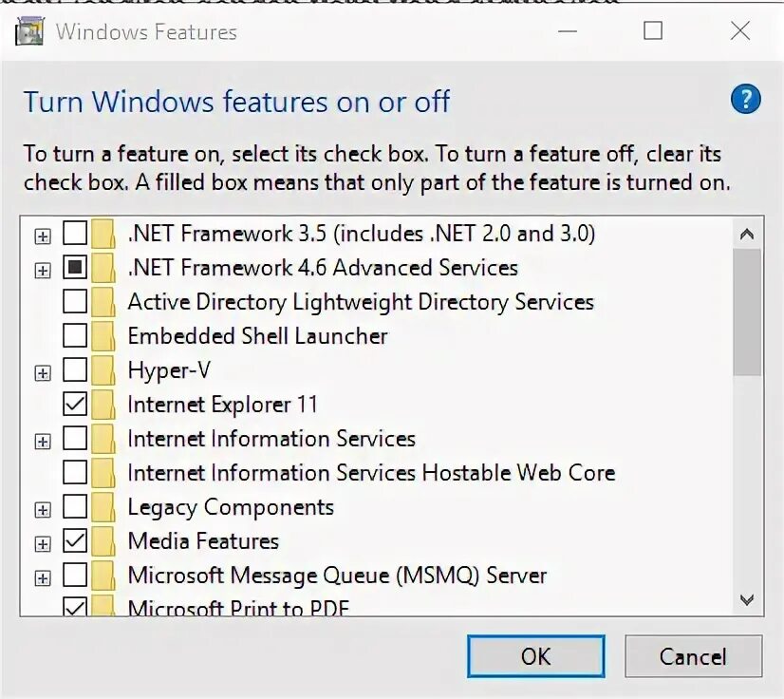784x699 pixels.
Task: Select the Microsoft Print to PDF label
Action: click(x=238, y=608)
